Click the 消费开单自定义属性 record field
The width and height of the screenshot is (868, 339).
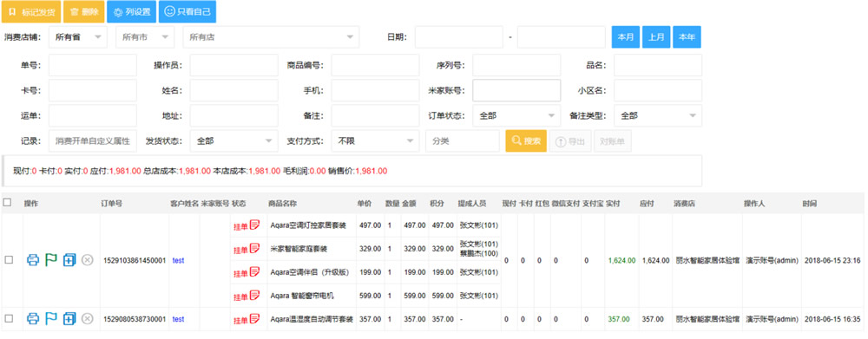click(93, 141)
